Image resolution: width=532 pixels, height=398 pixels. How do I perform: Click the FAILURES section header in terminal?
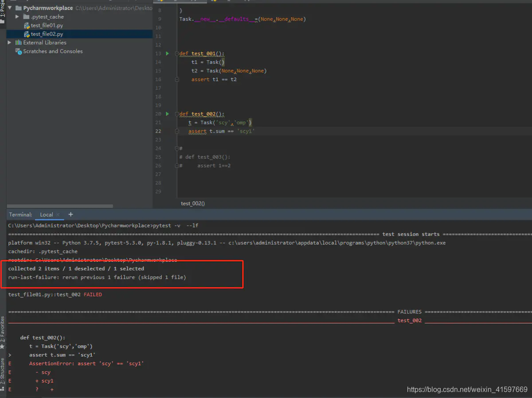(409, 312)
